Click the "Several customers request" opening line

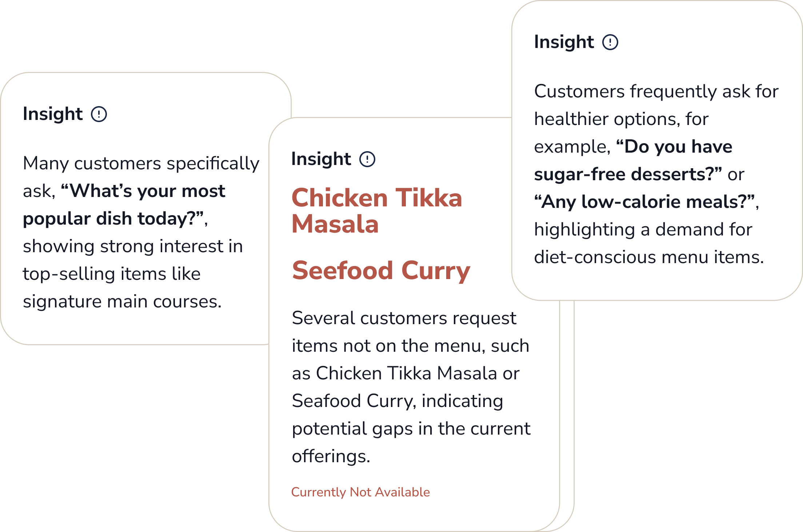[404, 318]
